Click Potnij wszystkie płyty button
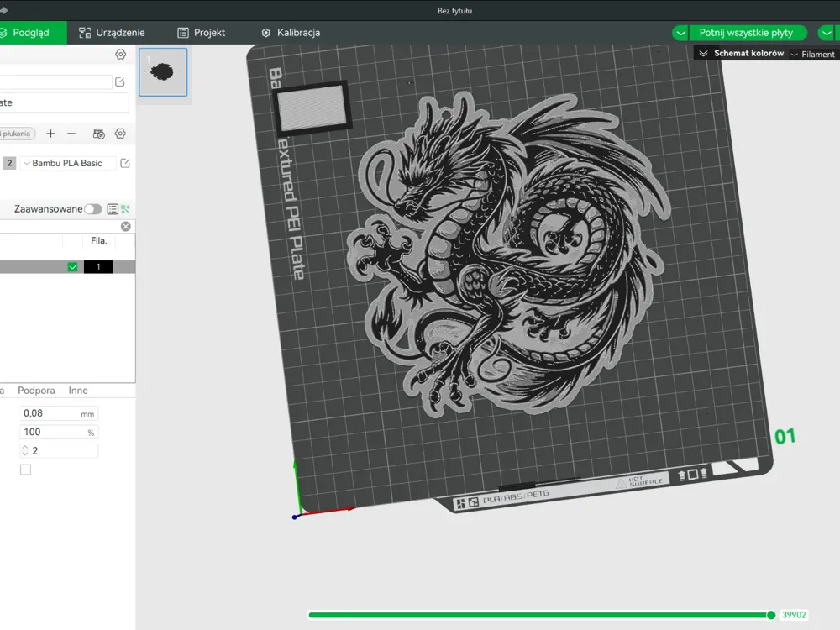The image size is (840, 630). (x=746, y=33)
